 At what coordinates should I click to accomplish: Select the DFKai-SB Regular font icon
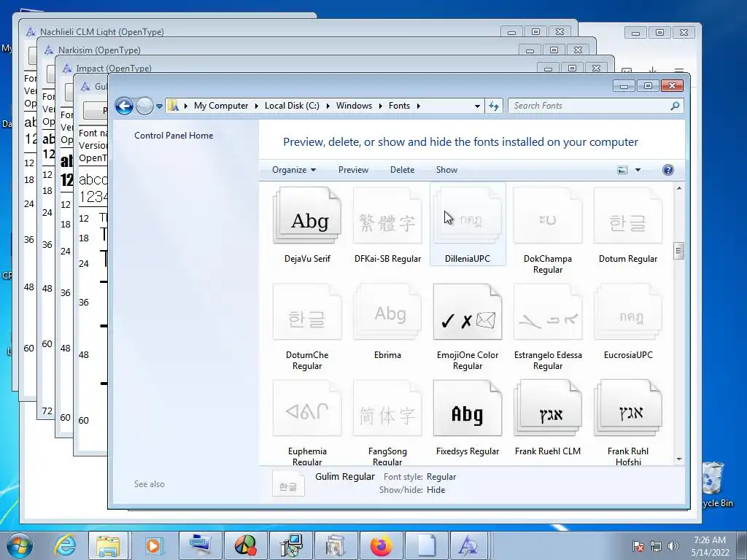(x=387, y=215)
